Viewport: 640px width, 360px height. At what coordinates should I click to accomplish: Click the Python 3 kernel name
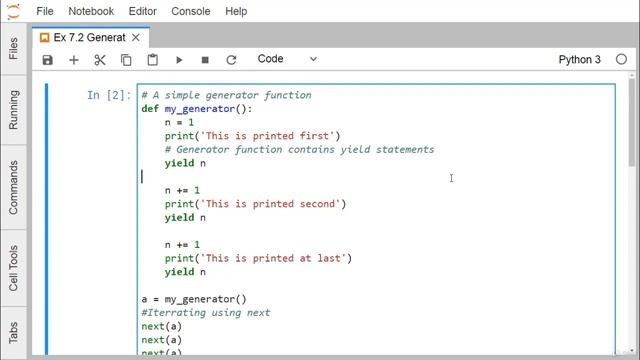[x=580, y=60]
